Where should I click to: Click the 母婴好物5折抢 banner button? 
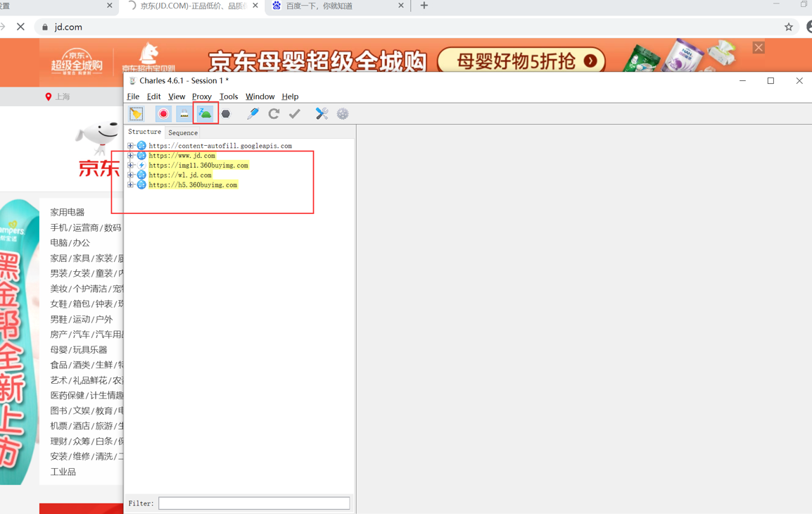(521, 61)
